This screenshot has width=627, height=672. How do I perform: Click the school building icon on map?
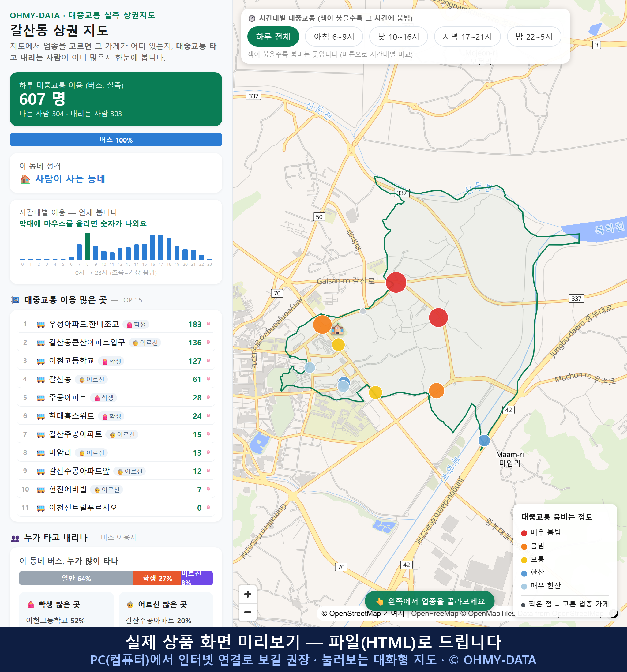pyautogui.click(x=337, y=329)
